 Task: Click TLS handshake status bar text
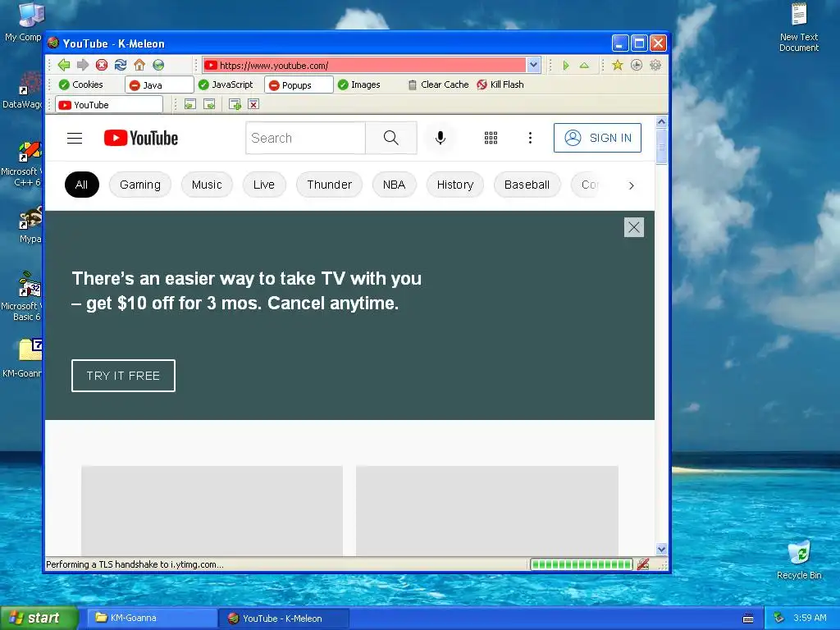[x=135, y=564]
